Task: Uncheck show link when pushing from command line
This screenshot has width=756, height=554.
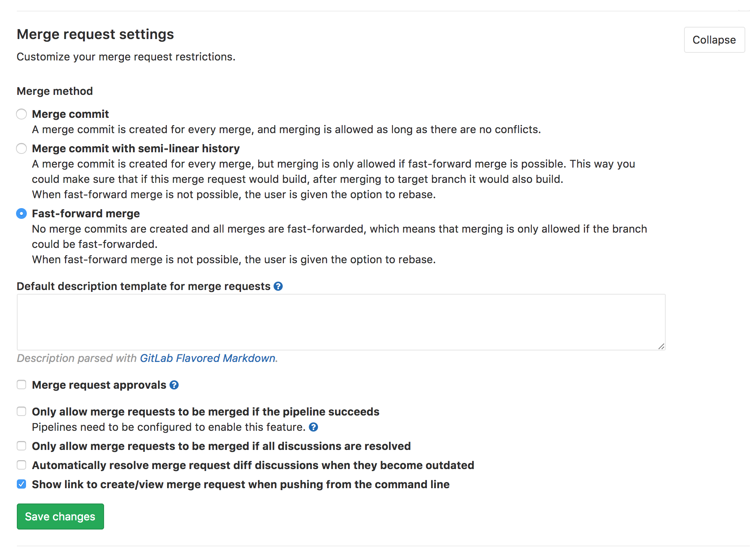Action: pos(21,484)
